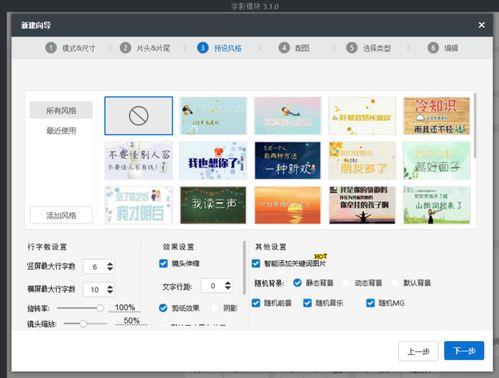Pick the 我也想你了 style thumbnail
This screenshot has height=378, width=499.
coord(213,161)
